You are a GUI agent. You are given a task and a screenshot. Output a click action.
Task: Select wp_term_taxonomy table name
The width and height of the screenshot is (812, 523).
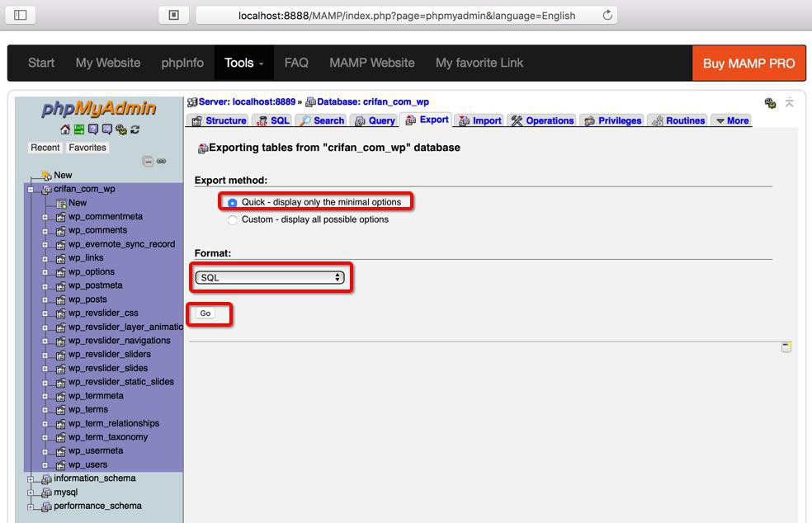[108, 437]
